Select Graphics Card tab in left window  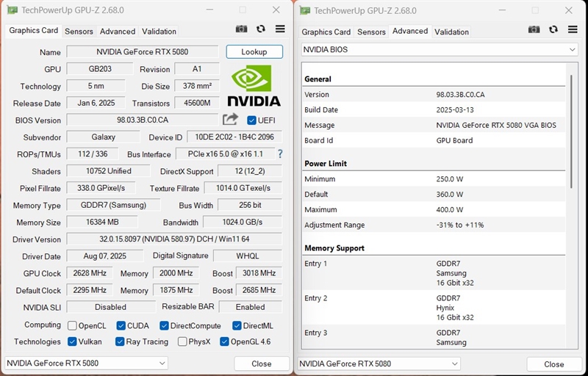pyautogui.click(x=33, y=31)
